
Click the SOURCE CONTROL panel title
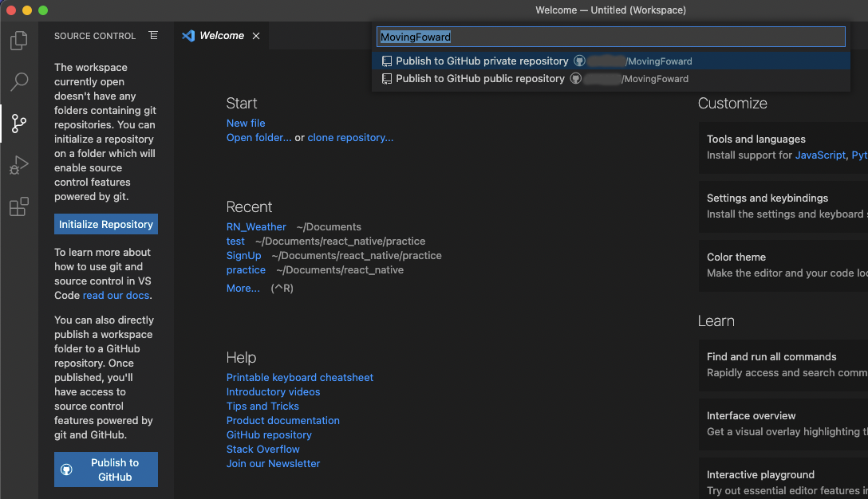point(95,36)
